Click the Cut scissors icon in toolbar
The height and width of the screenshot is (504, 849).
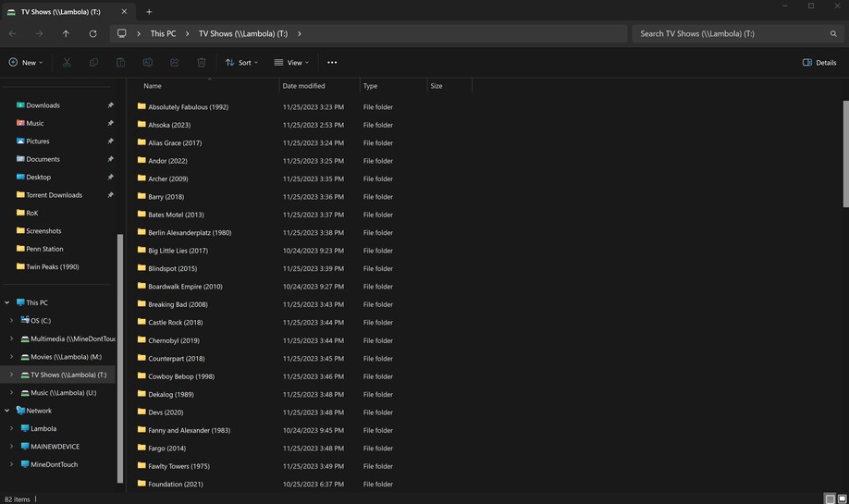[x=67, y=62]
